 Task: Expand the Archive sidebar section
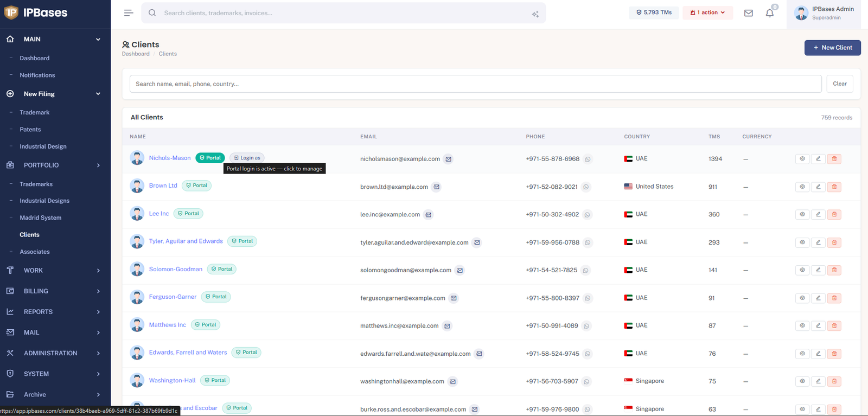[x=55, y=394]
